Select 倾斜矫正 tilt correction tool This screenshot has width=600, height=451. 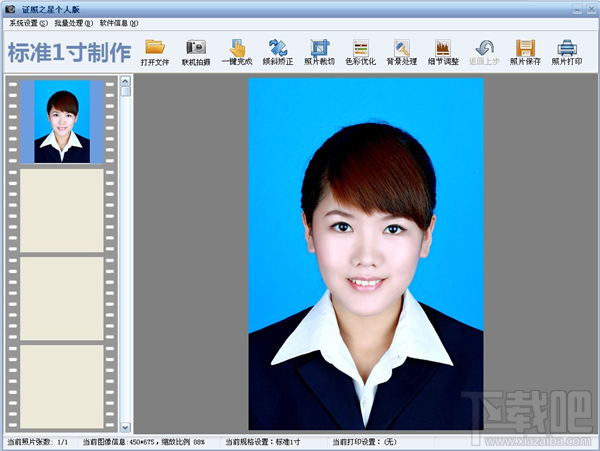point(278,52)
